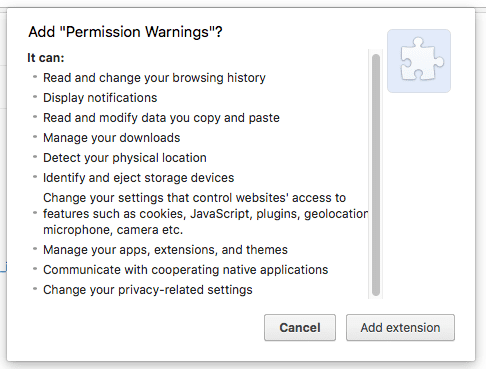486x369 pixels.
Task: Click 'Communicate with cooperating native applications'
Action: [186, 270]
